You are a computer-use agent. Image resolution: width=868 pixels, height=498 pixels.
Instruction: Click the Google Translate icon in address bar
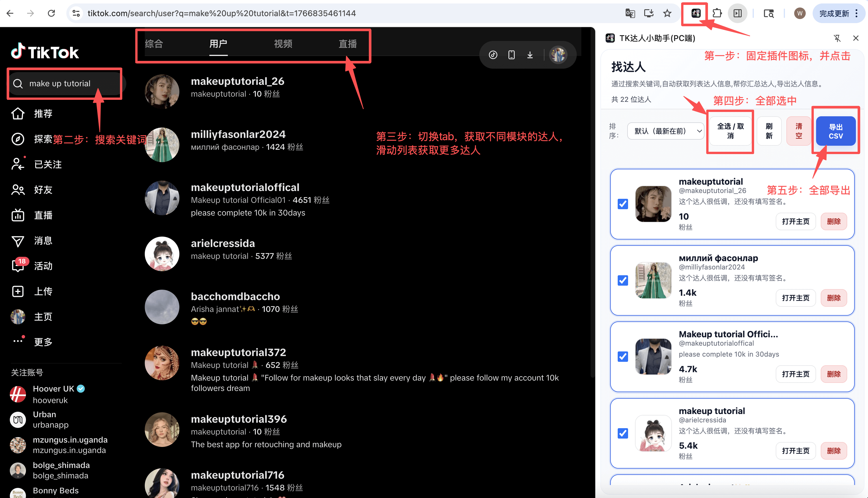pos(630,13)
